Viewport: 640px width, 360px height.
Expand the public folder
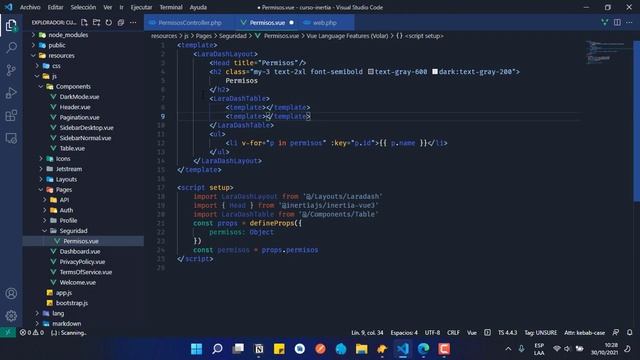33,45
